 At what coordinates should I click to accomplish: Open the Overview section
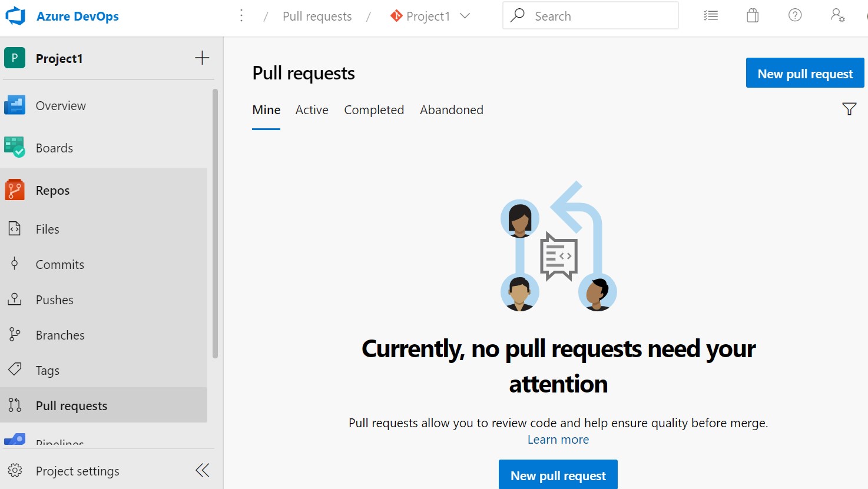(15, 105)
